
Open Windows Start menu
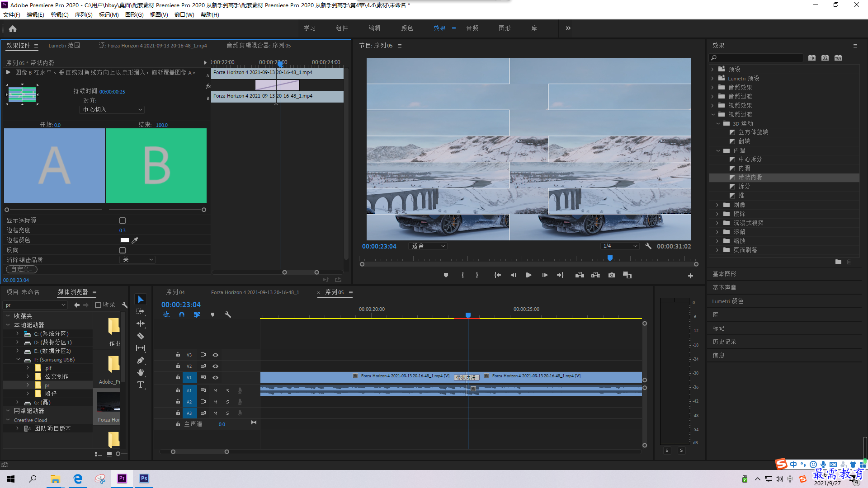[x=11, y=479]
